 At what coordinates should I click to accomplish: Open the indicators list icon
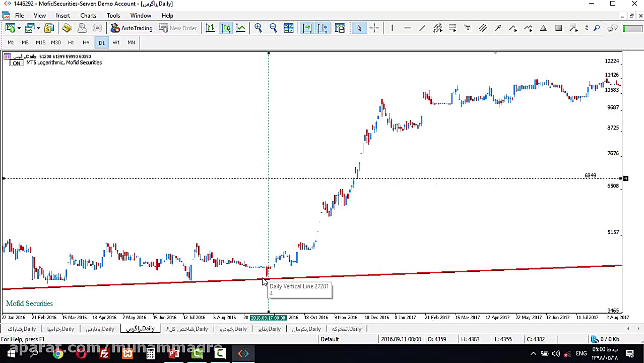point(340,28)
